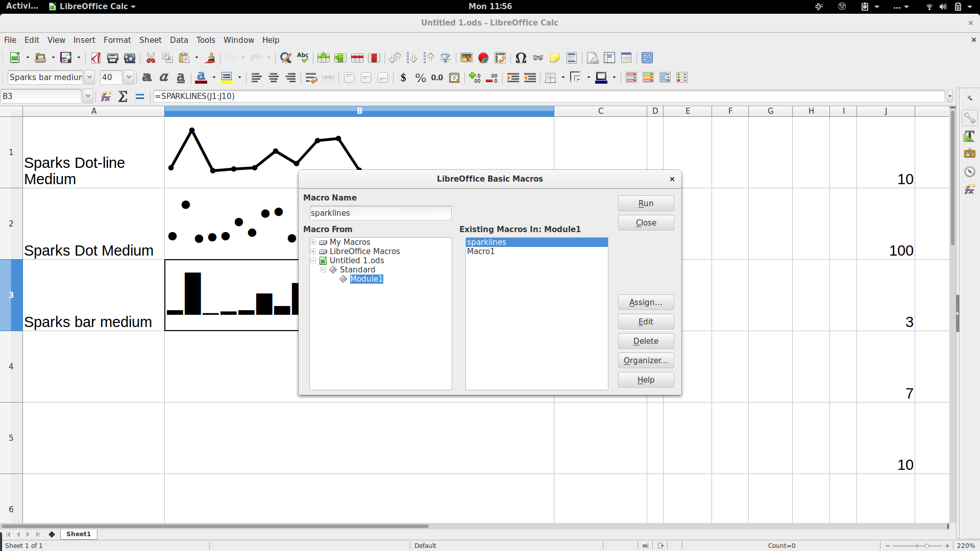Click the percent style format icon
The height and width of the screenshot is (551, 980).
coord(420,78)
